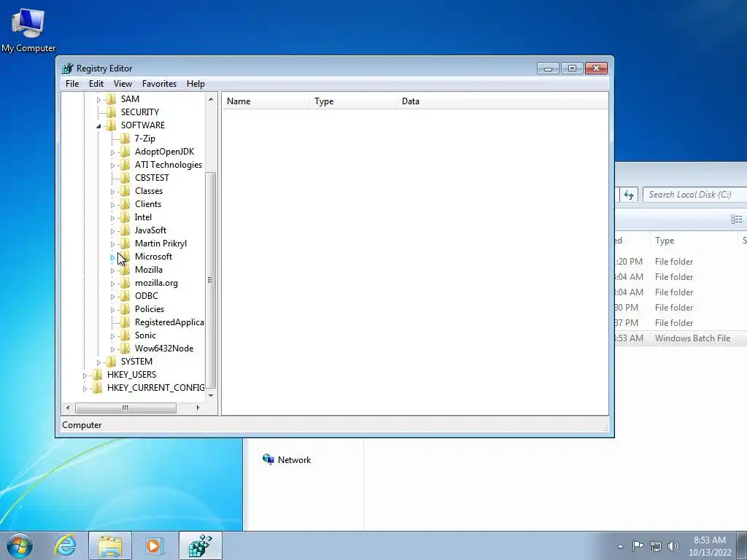
Task: Open the Start menu orb
Action: pyautogui.click(x=20, y=545)
